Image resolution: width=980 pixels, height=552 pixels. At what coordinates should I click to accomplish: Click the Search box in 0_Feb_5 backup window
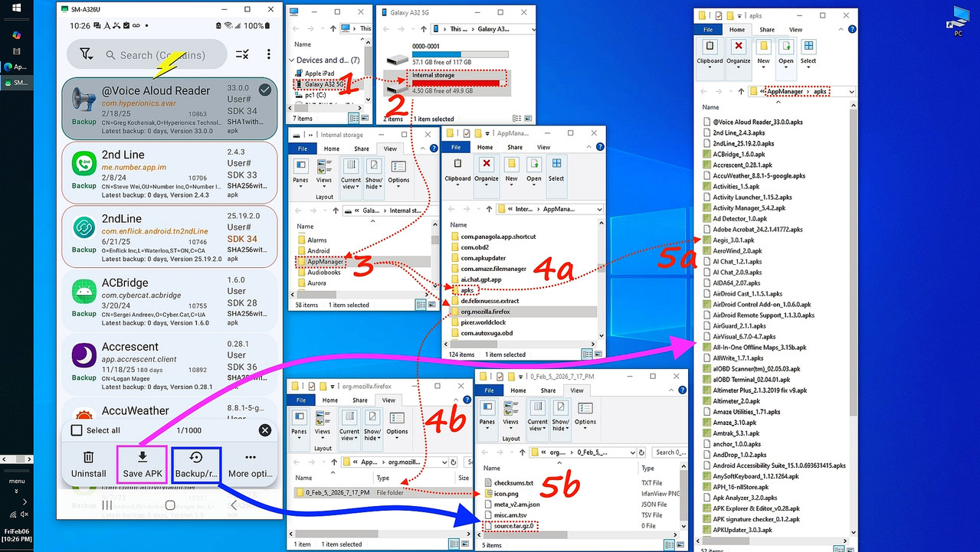click(x=669, y=452)
